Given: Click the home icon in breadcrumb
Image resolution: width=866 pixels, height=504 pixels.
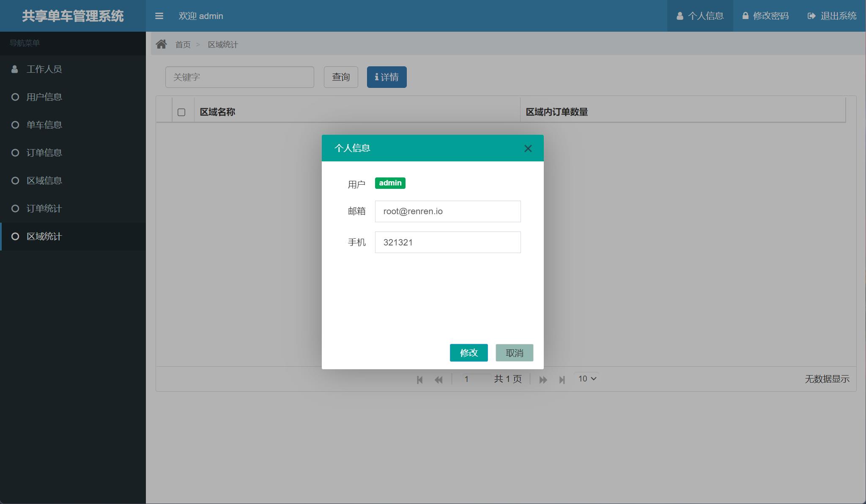Looking at the screenshot, I should coord(161,44).
